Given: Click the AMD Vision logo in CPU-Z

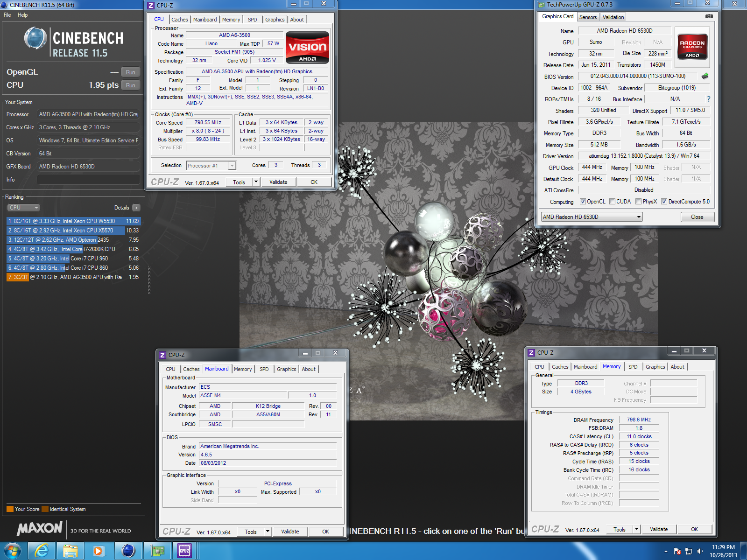Looking at the screenshot, I should [x=307, y=47].
